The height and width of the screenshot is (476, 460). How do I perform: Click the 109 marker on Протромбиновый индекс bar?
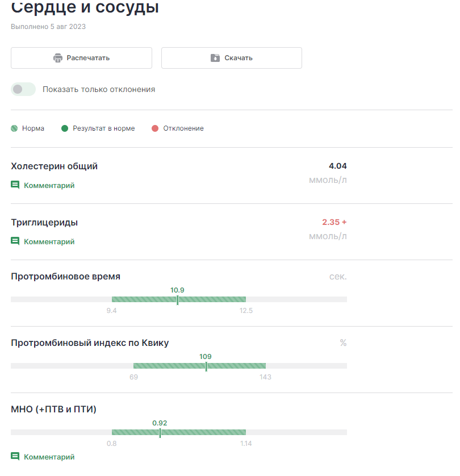206,366
